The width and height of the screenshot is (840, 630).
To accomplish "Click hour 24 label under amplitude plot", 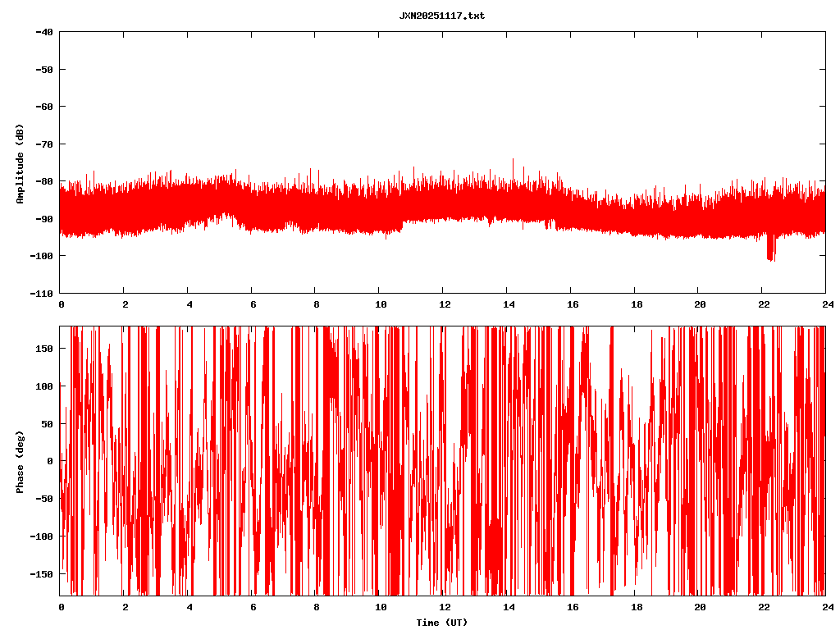I will [x=827, y=304].
